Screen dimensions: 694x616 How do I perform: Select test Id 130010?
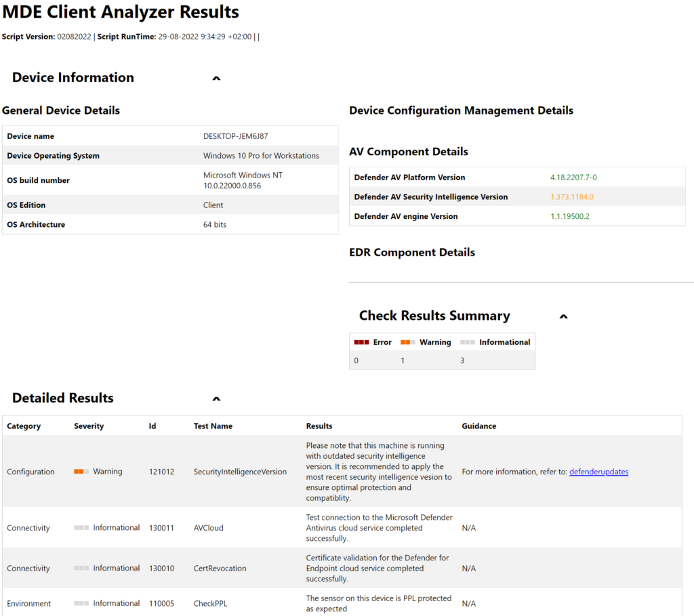[161, 568]
